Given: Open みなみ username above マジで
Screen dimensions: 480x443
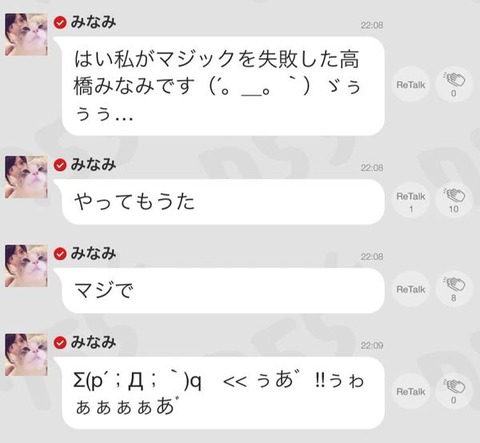Looking at the screenshot, I should point(93,254).
